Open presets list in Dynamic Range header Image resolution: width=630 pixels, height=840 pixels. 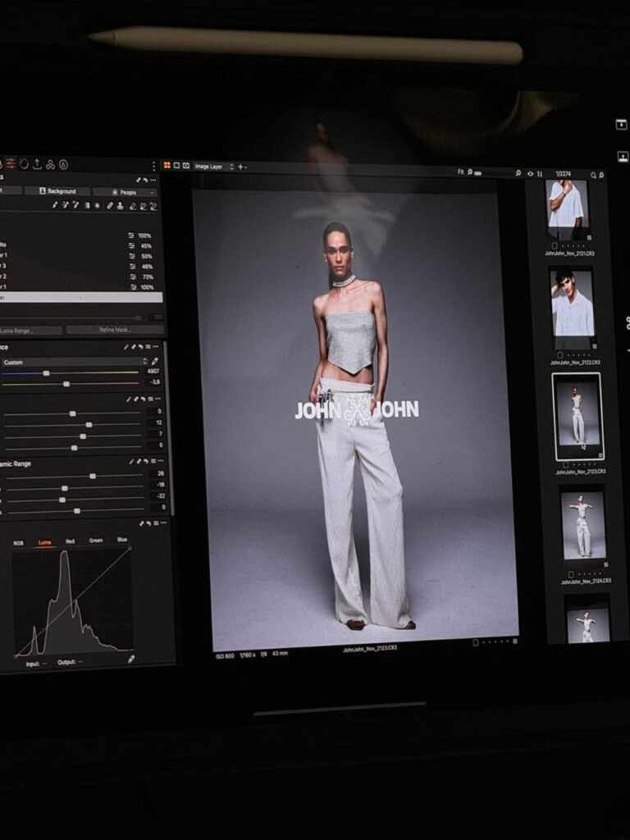[153, 461]
